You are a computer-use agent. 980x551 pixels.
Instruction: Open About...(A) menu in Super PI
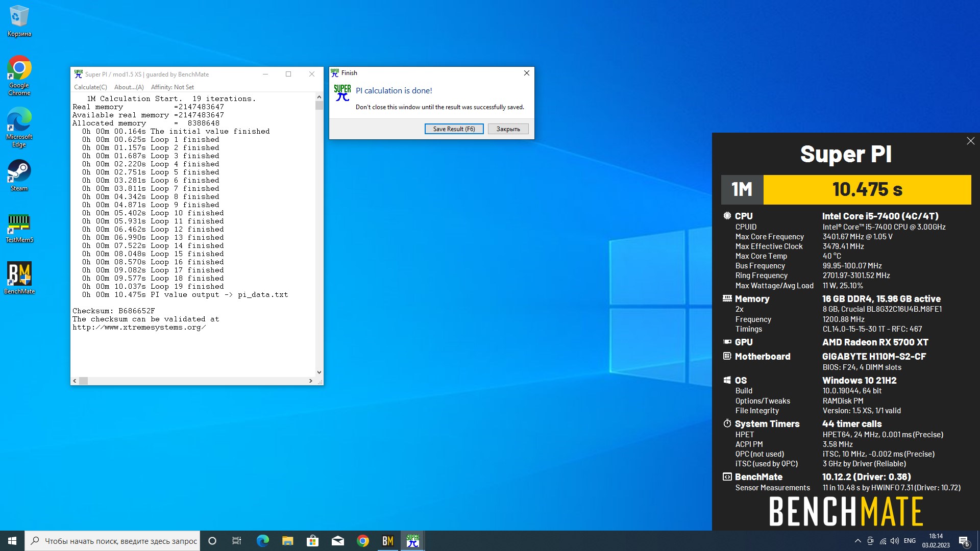click(x=129, y=87)
